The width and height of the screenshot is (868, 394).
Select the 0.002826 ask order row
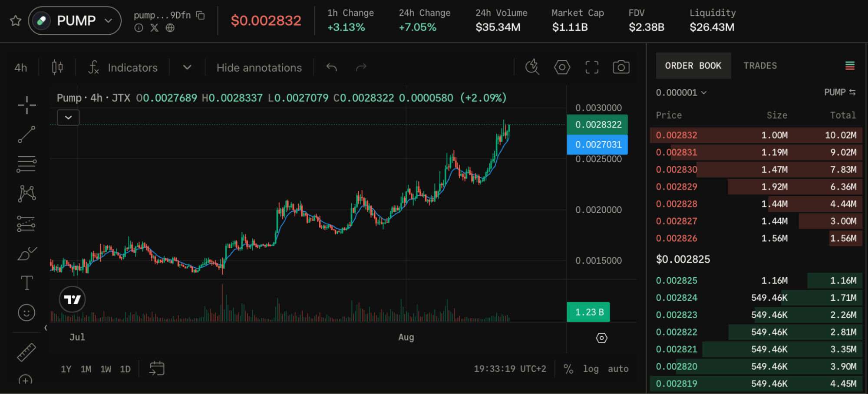coord(756,238)
